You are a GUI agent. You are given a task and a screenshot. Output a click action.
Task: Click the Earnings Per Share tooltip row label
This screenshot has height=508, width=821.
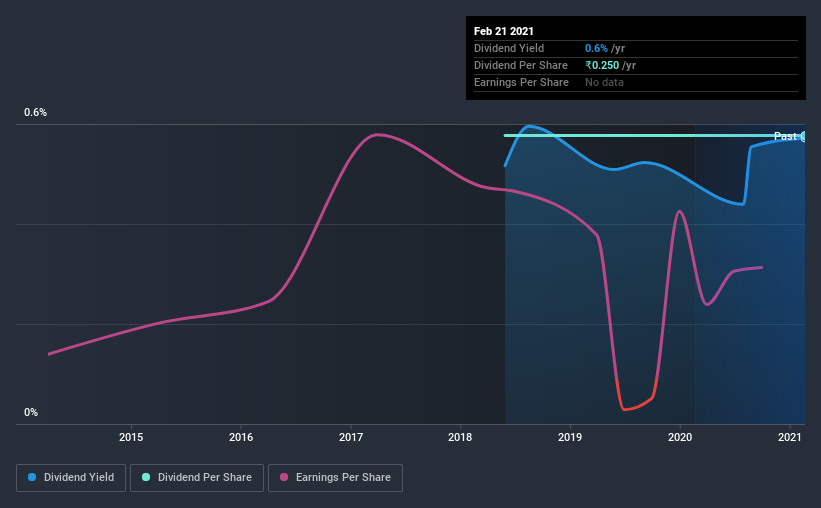coord(522,82)
